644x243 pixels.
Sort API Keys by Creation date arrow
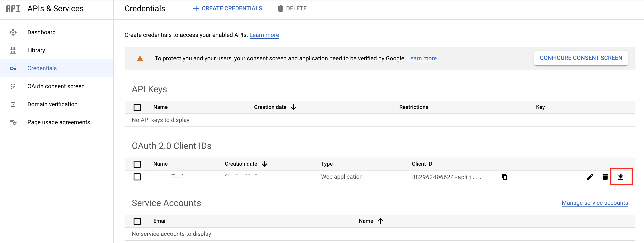coord(293,107)
